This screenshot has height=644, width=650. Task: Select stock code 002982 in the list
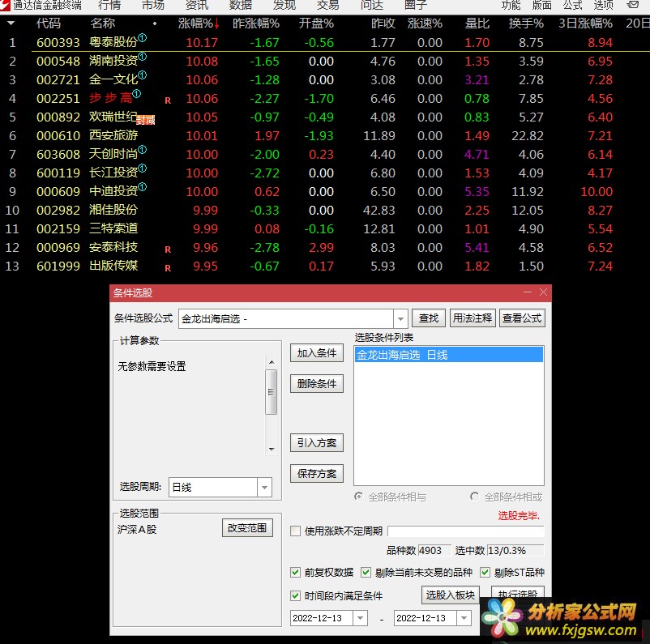pyautogui.click(x=58, y=210)
